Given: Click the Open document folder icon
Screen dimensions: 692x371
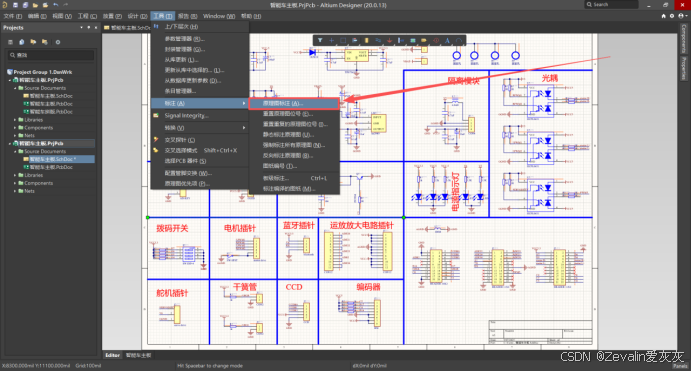Looking at the screenshot, I should coord(35,5).
